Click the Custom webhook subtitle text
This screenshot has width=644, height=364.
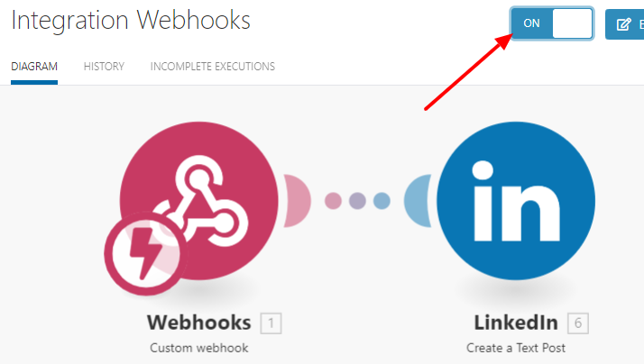tap(199, 348)
